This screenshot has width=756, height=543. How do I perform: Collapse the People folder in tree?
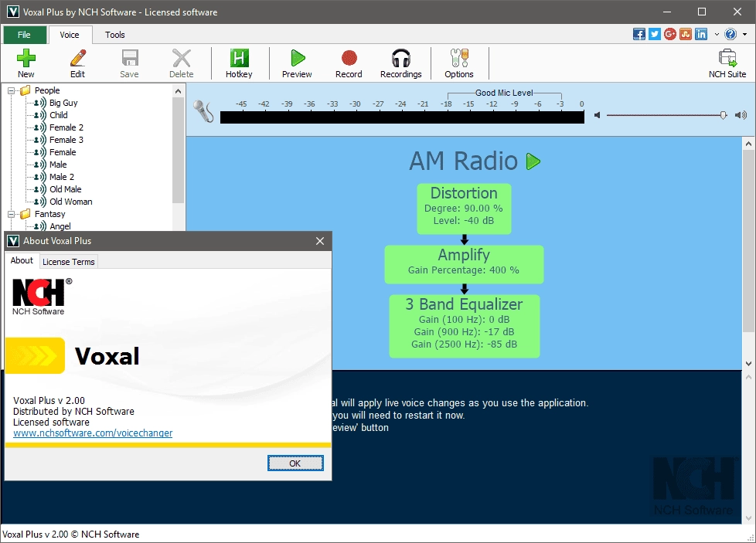point(11,90)
